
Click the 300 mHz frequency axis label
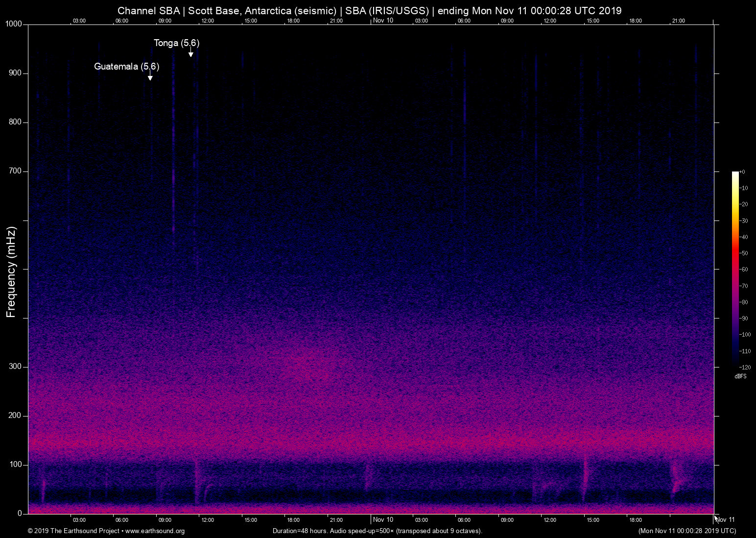tap(15, 367)
